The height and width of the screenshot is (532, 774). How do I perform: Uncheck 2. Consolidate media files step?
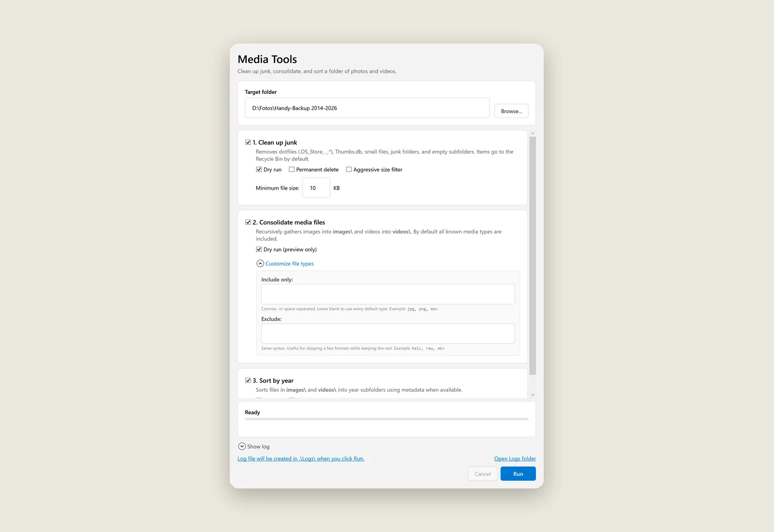coord(248,222)
